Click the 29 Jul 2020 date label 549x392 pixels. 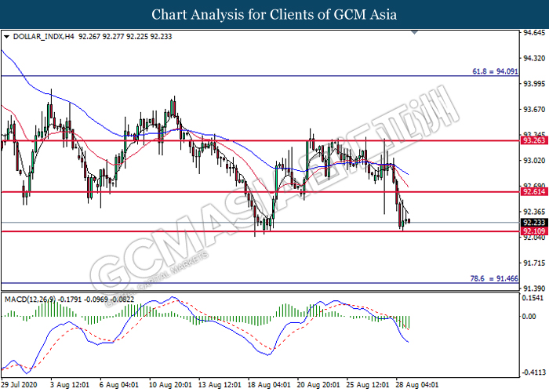[19, 385]
